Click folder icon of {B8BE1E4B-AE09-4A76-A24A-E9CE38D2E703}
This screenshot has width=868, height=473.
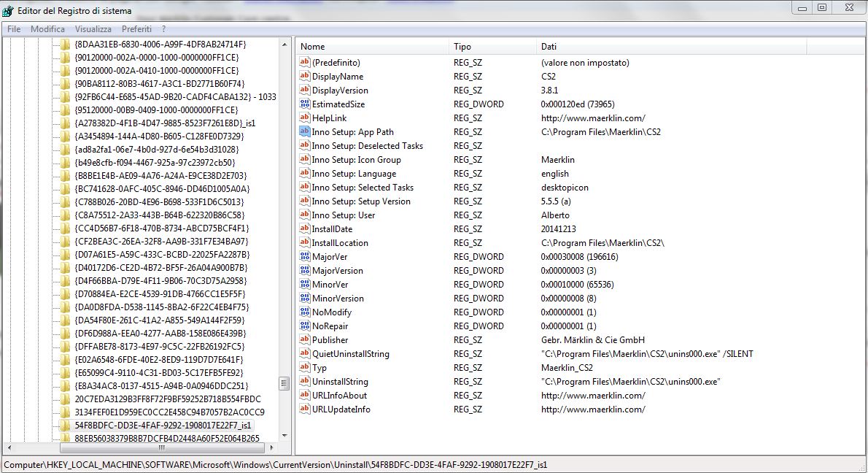pyautogui.click(x=66, y=176)
